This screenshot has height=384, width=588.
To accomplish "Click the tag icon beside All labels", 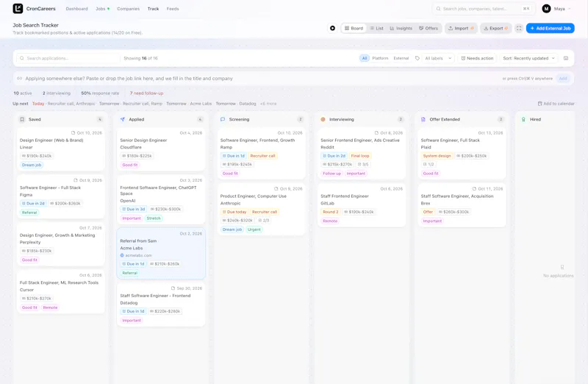I will (x=417, y=58).
